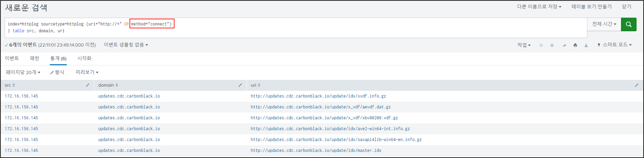Open the 전체 시간 time range picker
Viewport: 644px width, 158px height.
[604, 24]
